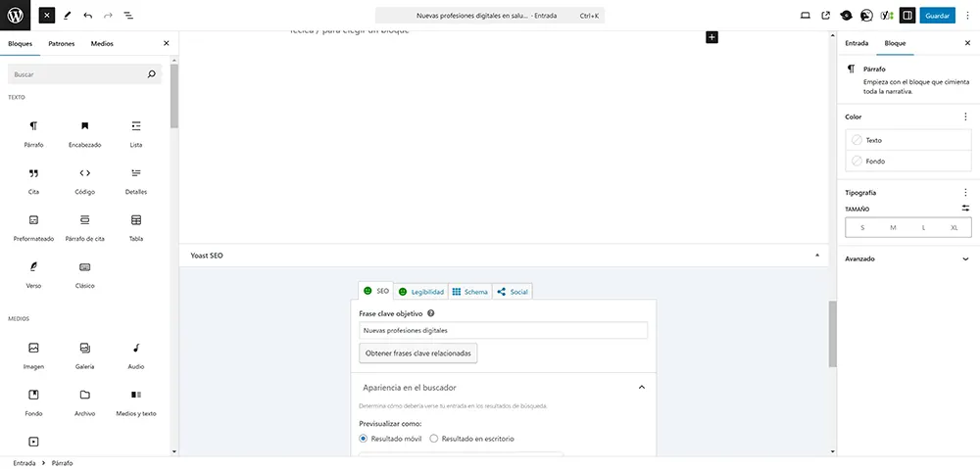Insert an Imagen block
Viewport: 980px width, 469px height.
[x=33, y=354]
